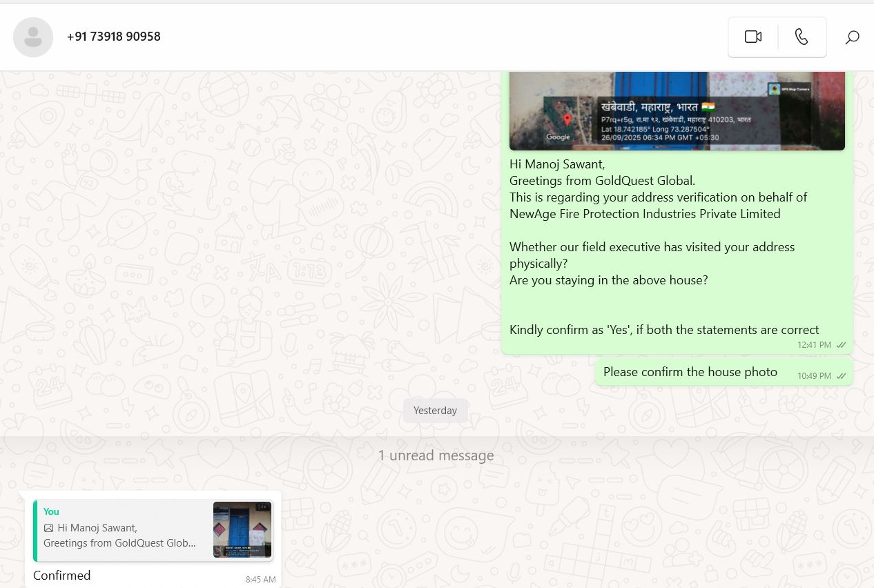The height and width of the screenshot is (588, 874).
Task: Click 'Whether our field executive has visited' line
Action: click(652, 255)
